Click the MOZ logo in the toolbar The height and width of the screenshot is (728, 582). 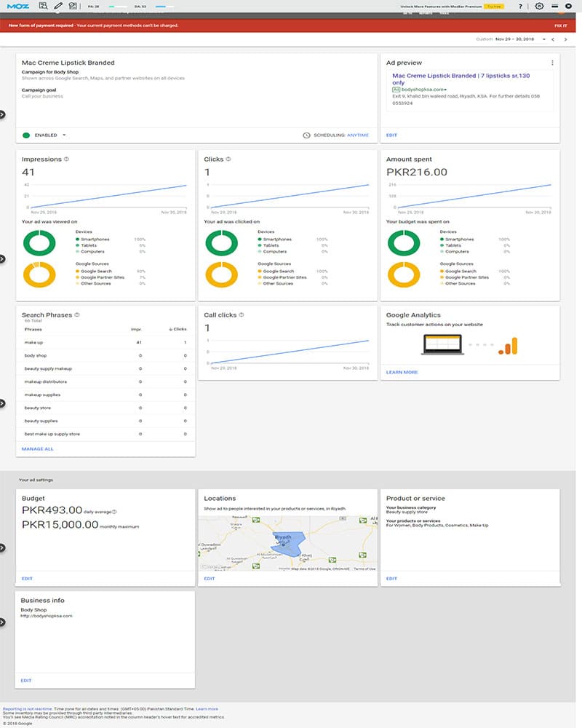point(17,6)
